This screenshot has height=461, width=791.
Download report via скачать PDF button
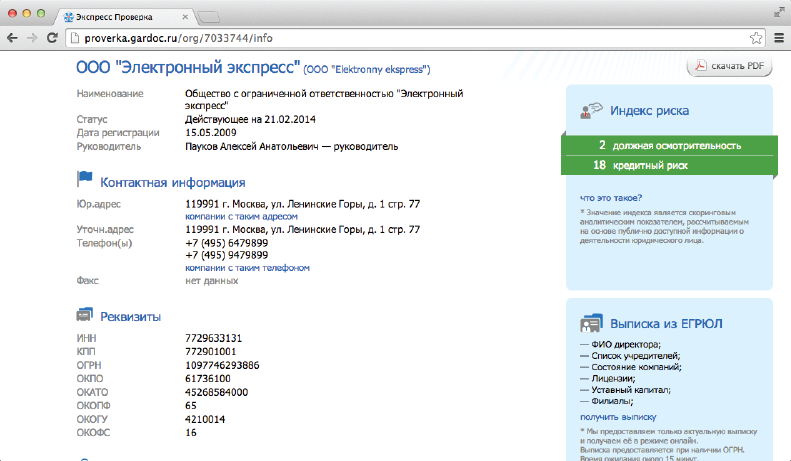coord(729,66)
